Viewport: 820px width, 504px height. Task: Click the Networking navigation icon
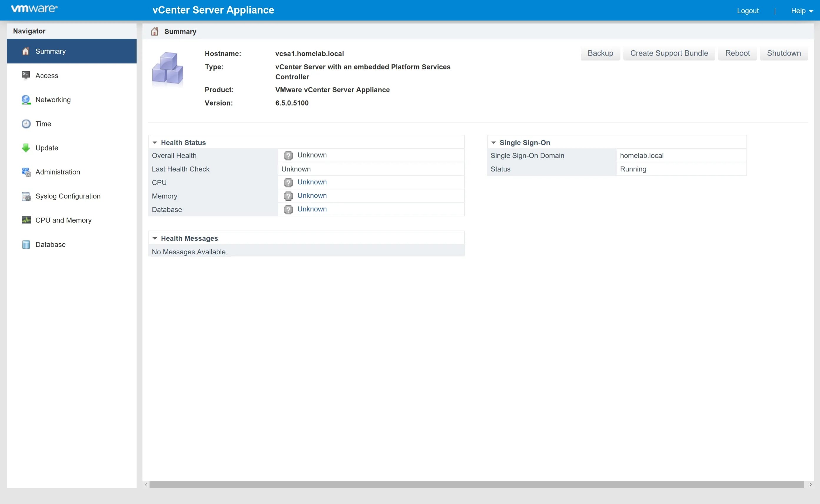point(26,99)
